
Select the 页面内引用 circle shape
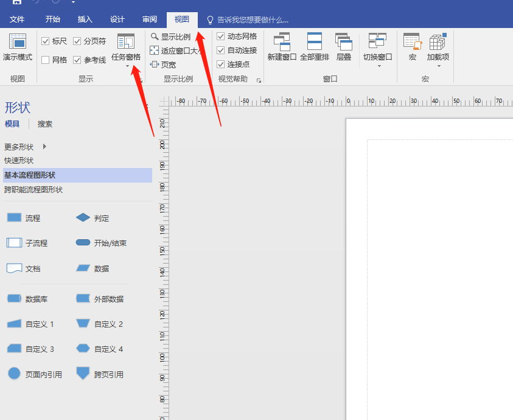(14, 374)
